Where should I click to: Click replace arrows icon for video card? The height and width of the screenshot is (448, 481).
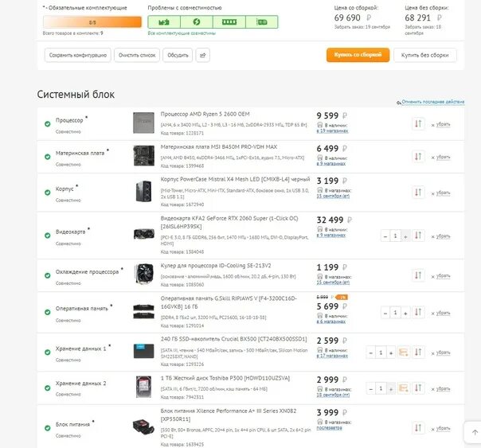(x=418, y=236)
